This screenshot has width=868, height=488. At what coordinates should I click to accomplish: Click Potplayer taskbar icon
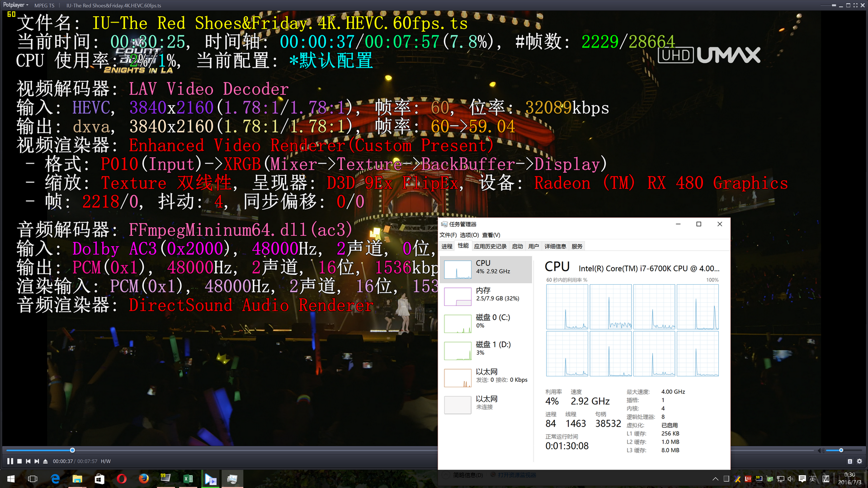click(210, 479)
